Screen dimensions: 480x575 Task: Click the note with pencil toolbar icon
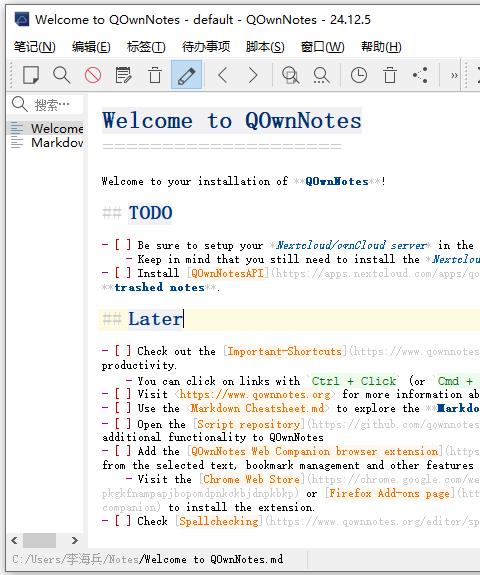[x=124, y=75]
